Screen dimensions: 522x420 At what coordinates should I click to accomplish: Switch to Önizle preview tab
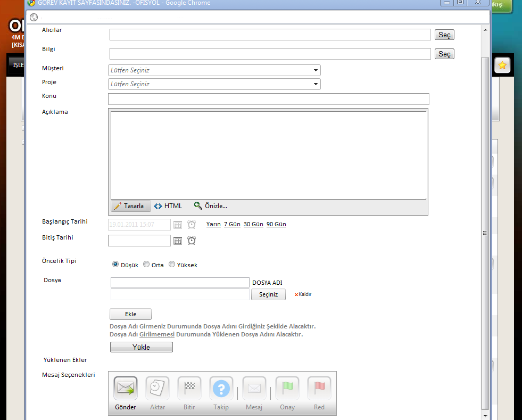click(x=211, y=206)
